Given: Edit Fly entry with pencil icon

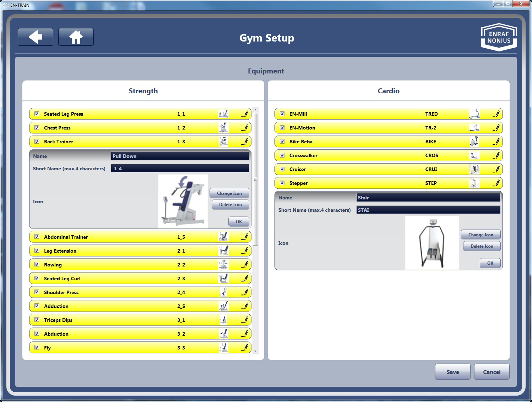Looking at the screenshot, I should coord(245,348).
